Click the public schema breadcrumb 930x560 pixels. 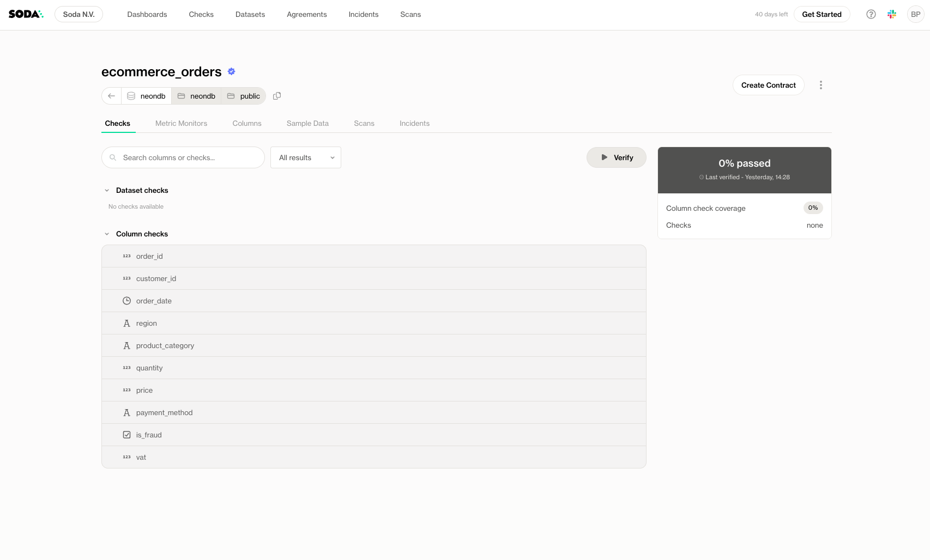(244, 96)
